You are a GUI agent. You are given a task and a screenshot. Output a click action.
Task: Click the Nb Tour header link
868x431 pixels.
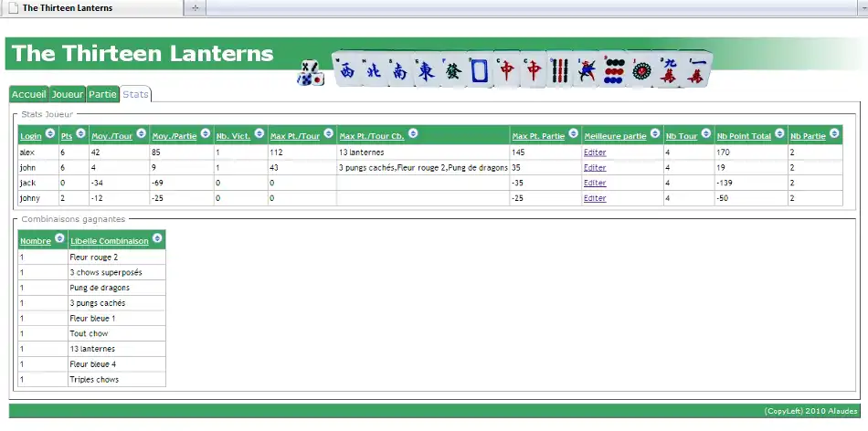point(682,136)
